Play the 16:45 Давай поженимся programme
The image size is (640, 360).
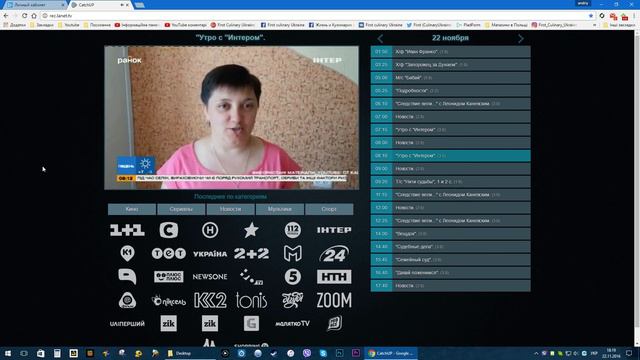point(451,273)
